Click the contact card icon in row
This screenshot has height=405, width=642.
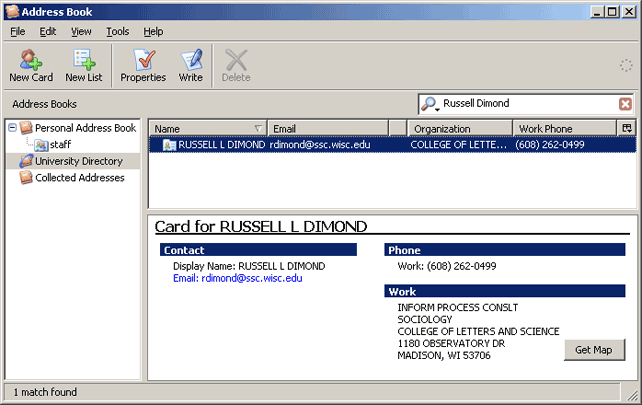point(169,145)
